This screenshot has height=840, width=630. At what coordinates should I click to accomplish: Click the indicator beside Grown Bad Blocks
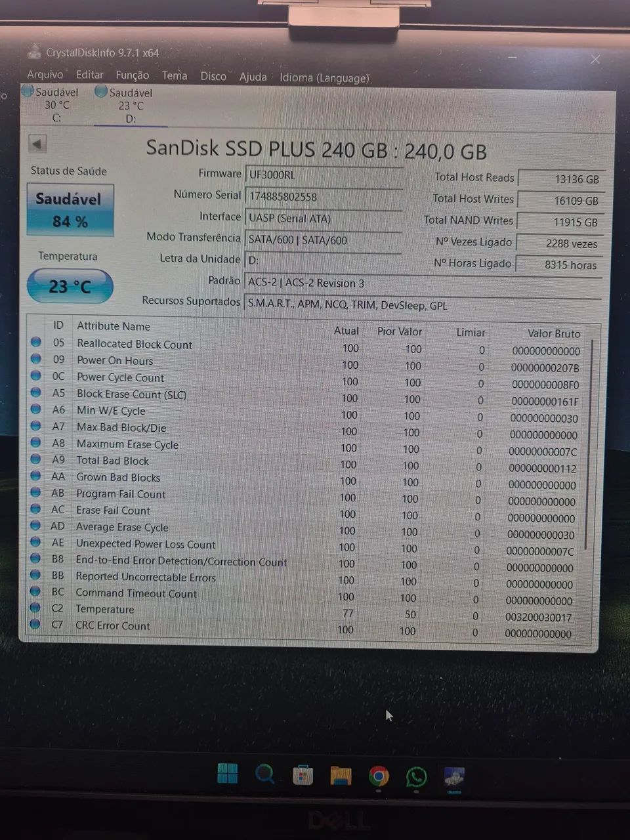point(36,475)
